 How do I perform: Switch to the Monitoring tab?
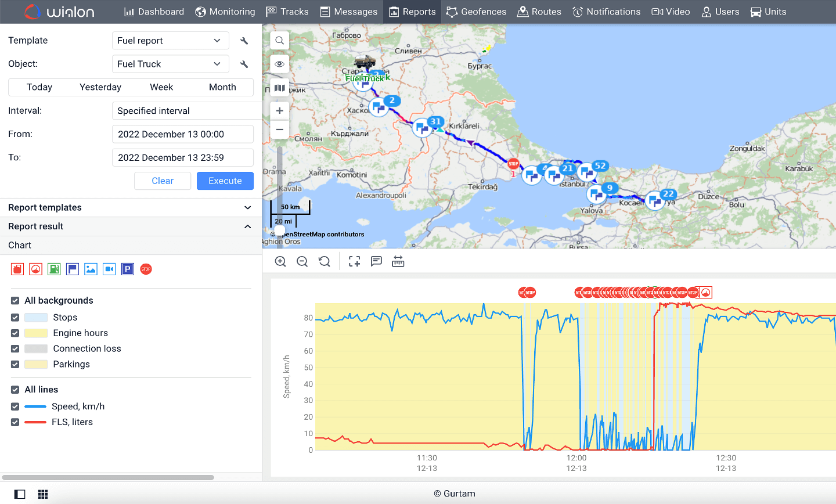coord(225,12)
